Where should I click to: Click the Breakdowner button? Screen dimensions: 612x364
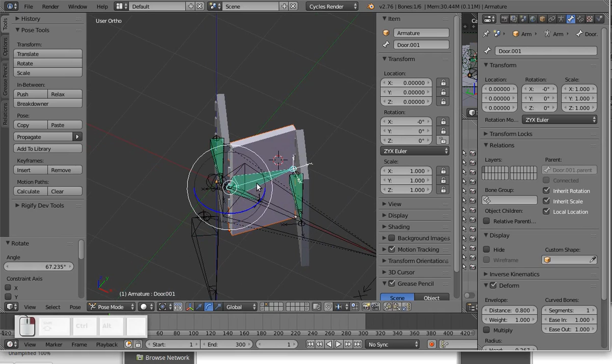(48, 104)
